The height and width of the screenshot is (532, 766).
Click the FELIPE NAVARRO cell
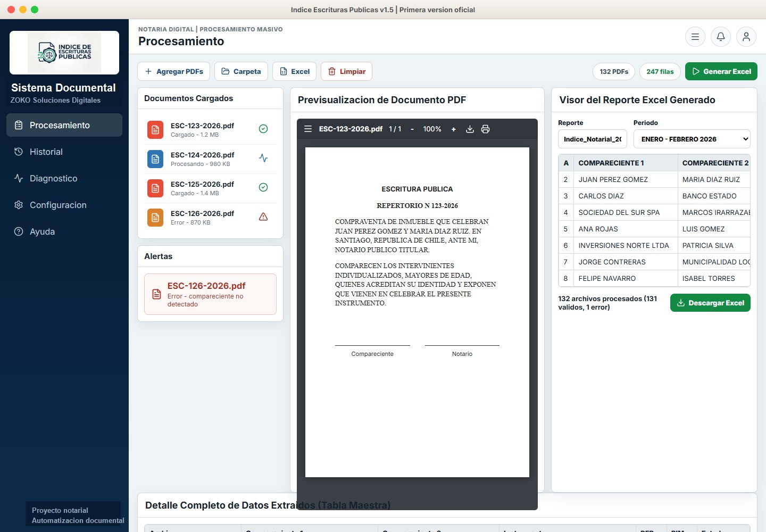tap(626, 278)
